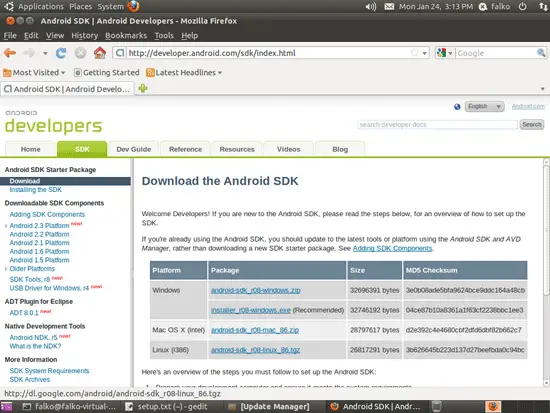550x413 pixels.
Task: Click the network indicator icon
Action: [x=543, y=7]
